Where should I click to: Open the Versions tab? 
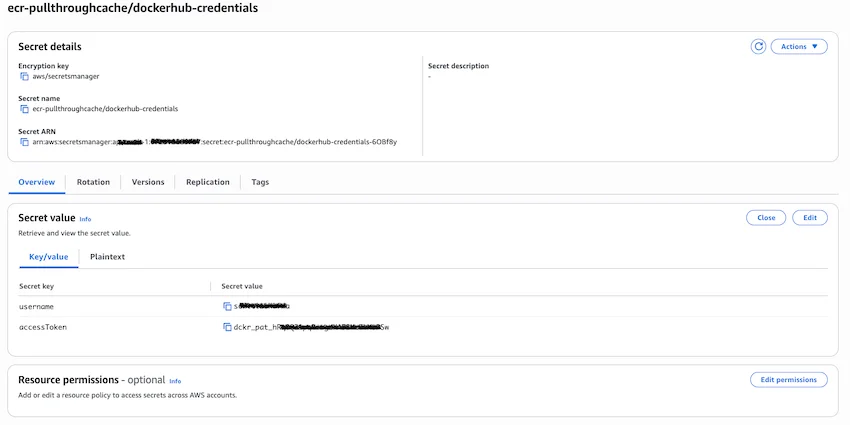148,182
